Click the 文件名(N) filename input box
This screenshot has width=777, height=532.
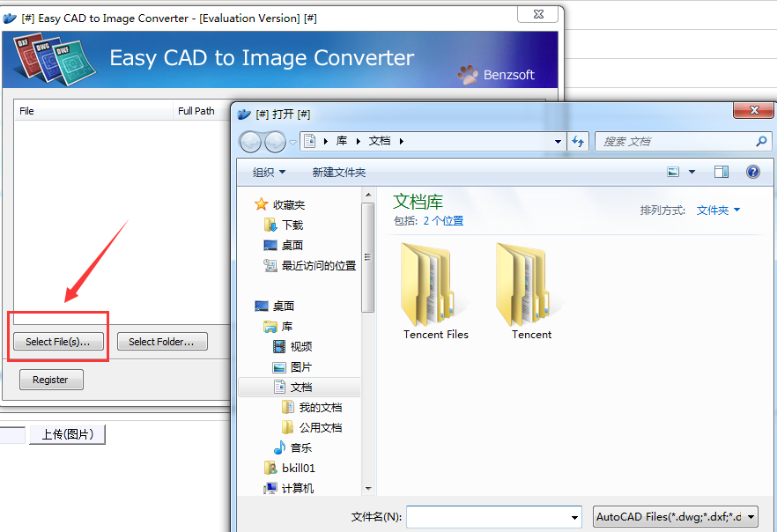(x=488, y=517)
